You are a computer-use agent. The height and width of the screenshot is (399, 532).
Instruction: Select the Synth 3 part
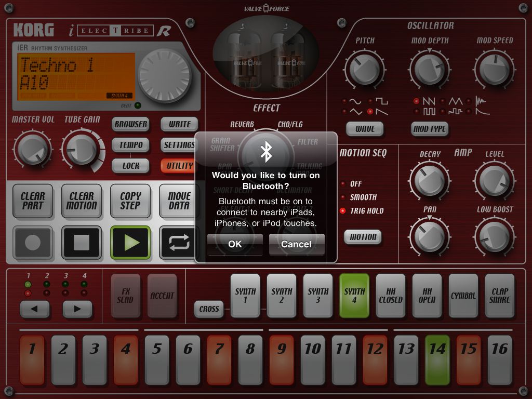coord(318,296)
